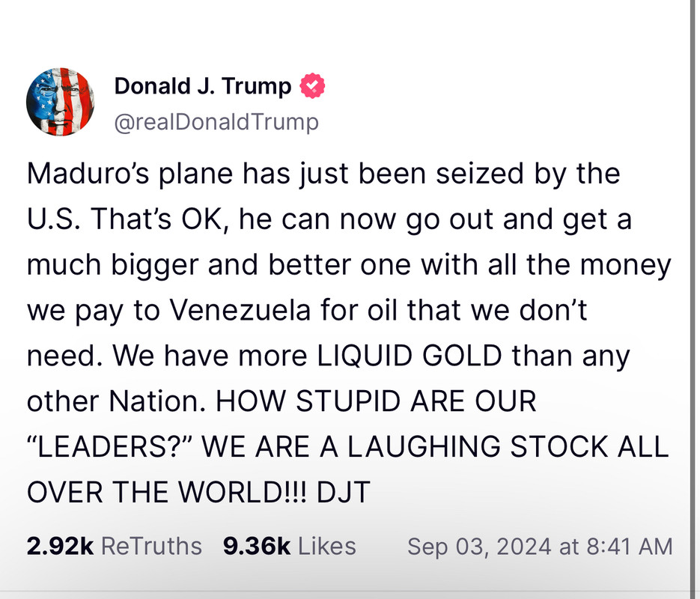Click the DJT signature at post end

[x=344, y=493]
